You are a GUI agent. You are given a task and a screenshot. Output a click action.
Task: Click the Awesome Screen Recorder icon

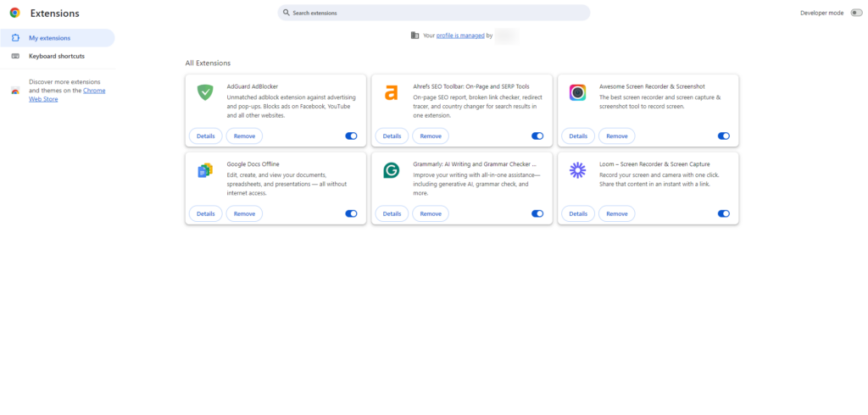coord(577,92)
